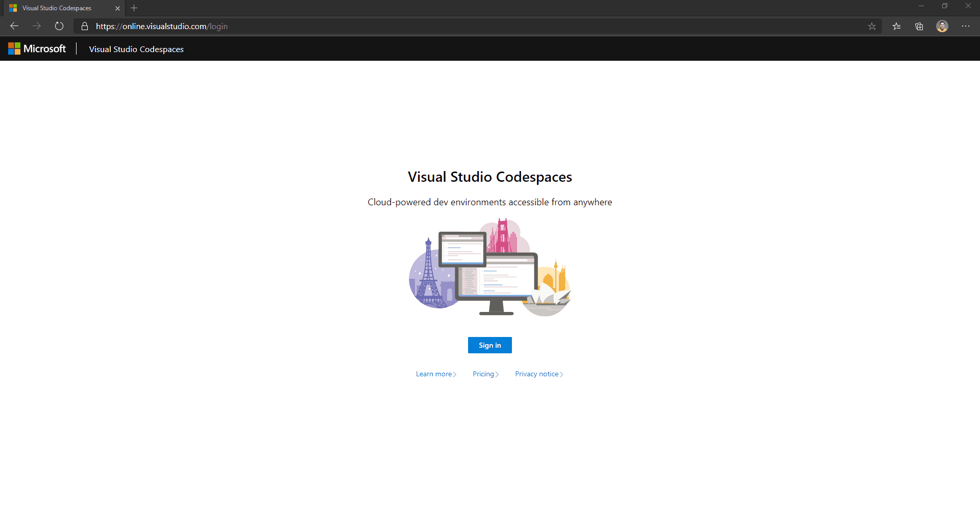Open browser Settings and more menu
Image resolution: width=980 pixels, height=531 pixels.
[x=966, y=26]
